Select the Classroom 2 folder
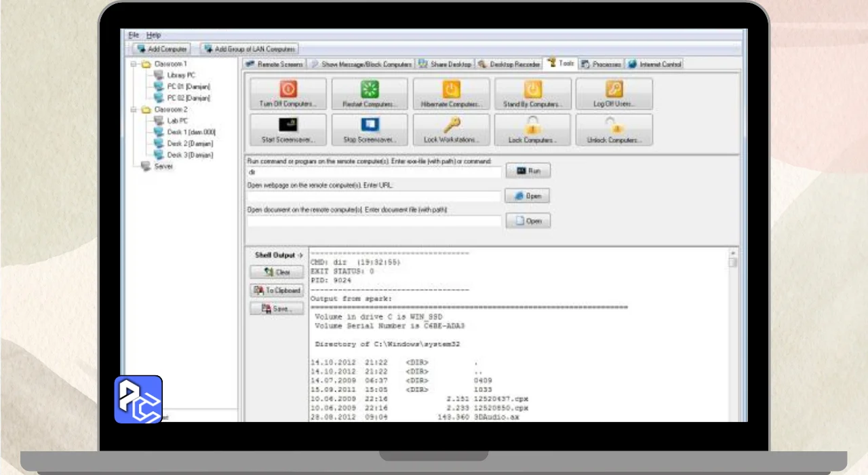 pyautogui.click(x=165, y=109)
